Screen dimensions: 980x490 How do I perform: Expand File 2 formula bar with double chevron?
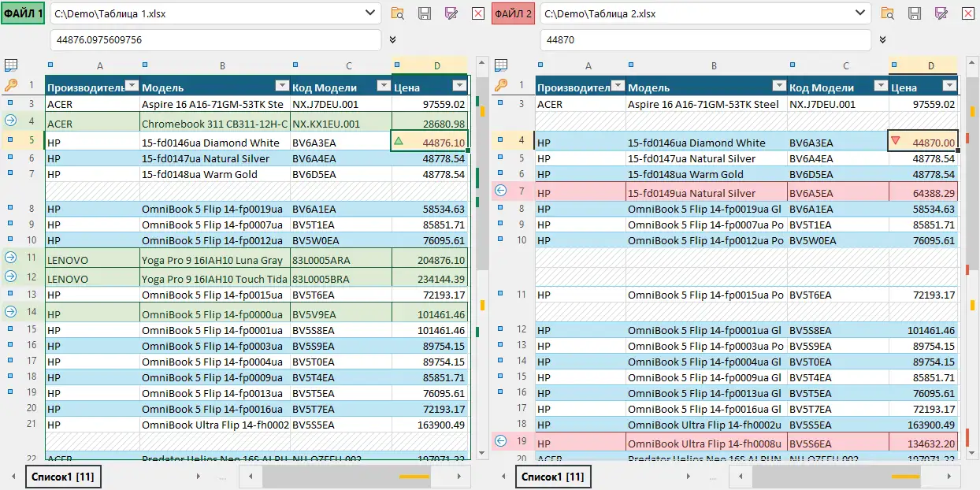(882, 39)
